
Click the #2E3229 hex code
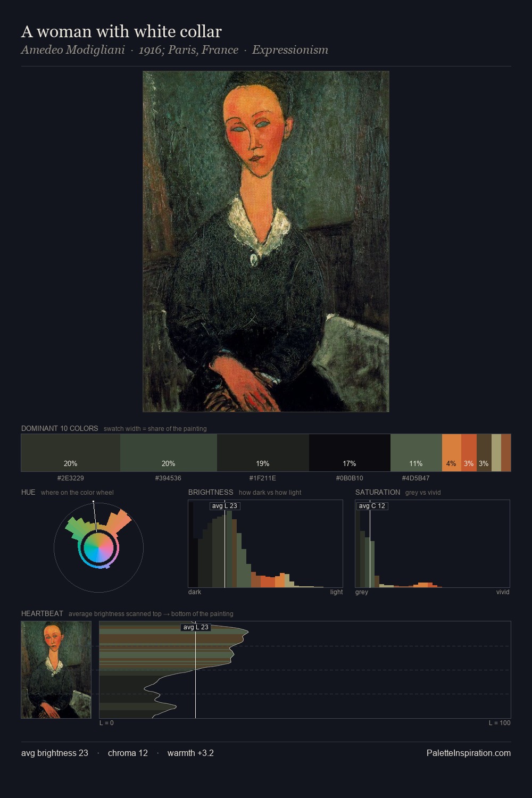tap(71, 478)
